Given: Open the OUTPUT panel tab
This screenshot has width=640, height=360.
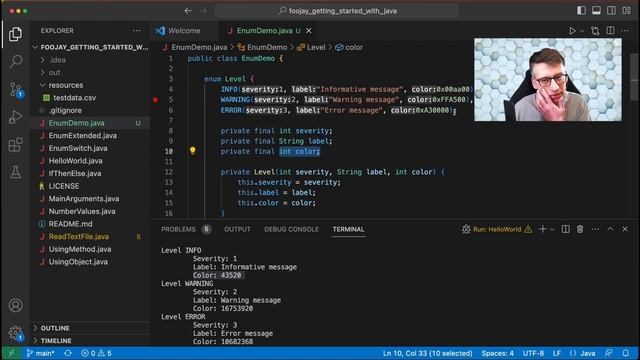Looking at the screenshot, I should coord(237,229).
